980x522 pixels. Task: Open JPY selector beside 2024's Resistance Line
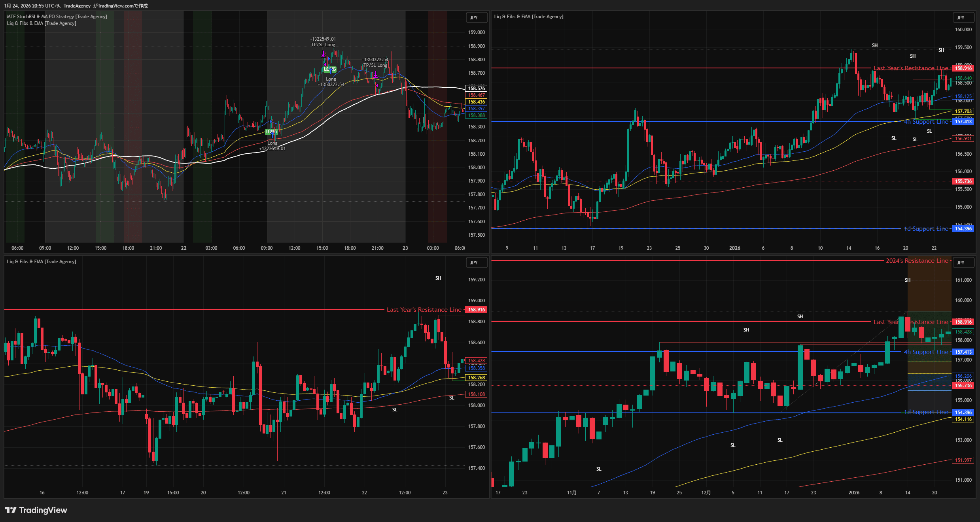point(960,262)
